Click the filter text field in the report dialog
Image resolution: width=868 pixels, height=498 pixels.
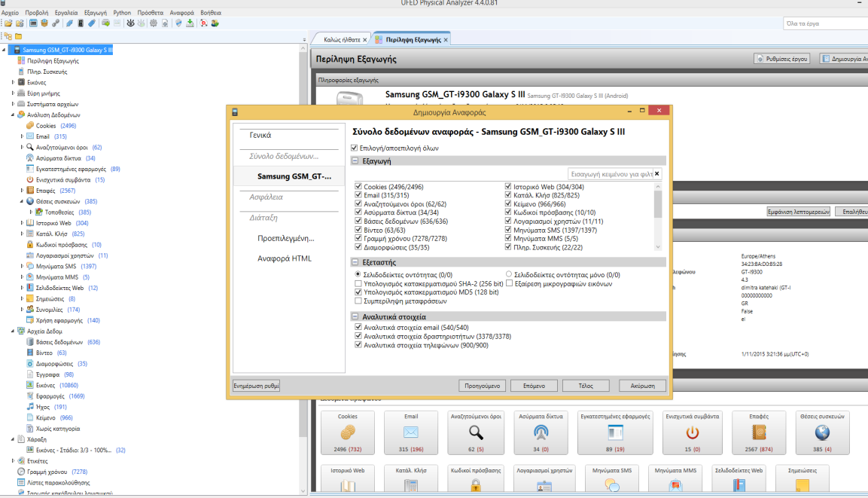[x=611, y=174]
